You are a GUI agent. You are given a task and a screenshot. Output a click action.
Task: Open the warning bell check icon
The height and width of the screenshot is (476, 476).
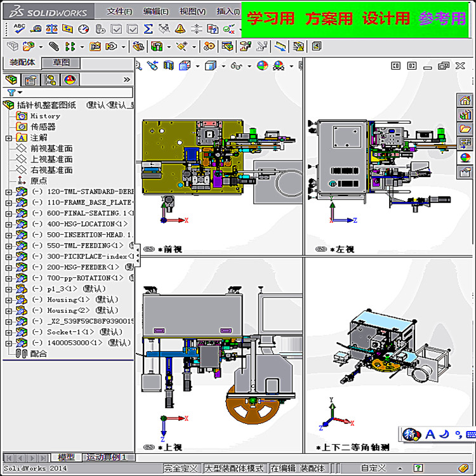pos(180,29)
